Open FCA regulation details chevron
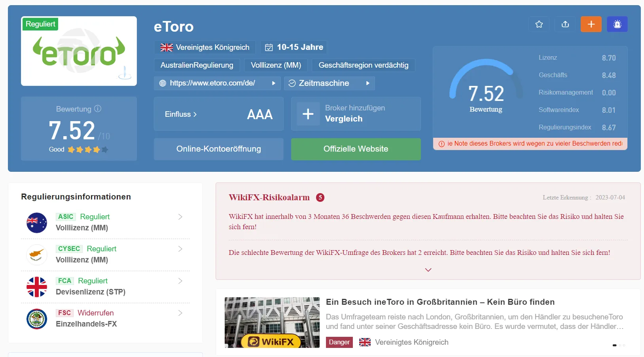 click(180, 281)
